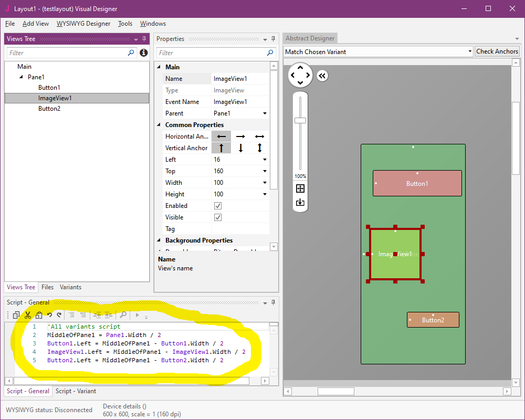Pin the Script - General panel
Viewport: 525px width, 420px height.
click(x=273, y=302)
